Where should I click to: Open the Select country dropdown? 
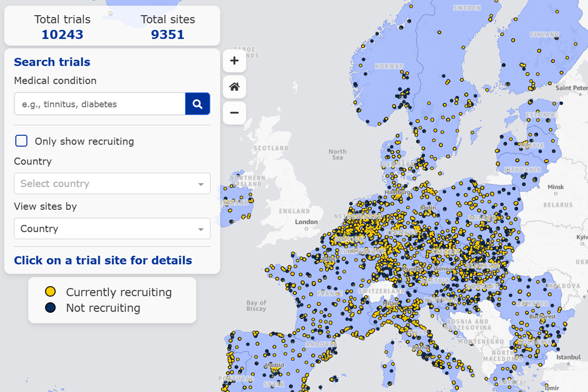point(112,184)
